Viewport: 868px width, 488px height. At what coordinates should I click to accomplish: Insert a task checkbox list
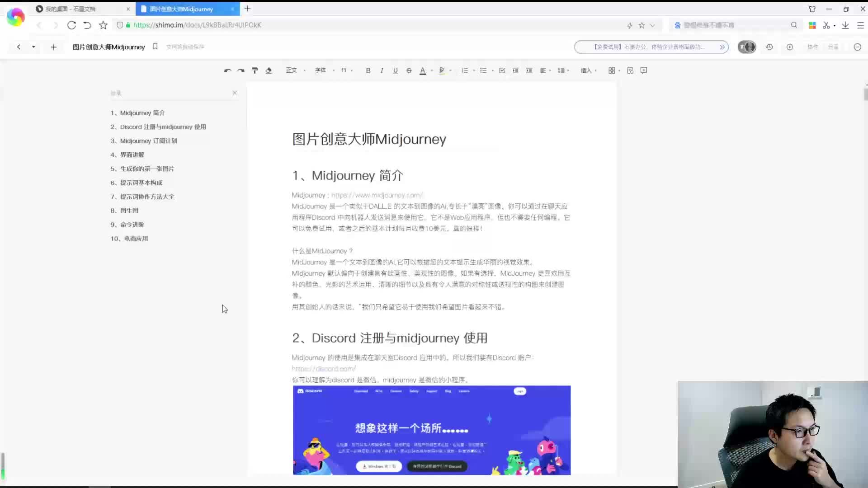(x=502, y=70)
